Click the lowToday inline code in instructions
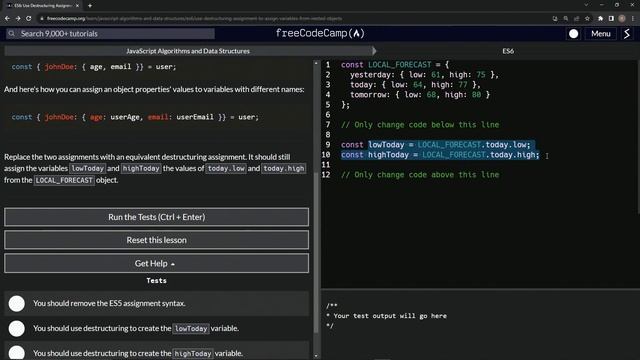This screenshot has width=640, height=360. [88, 169]
